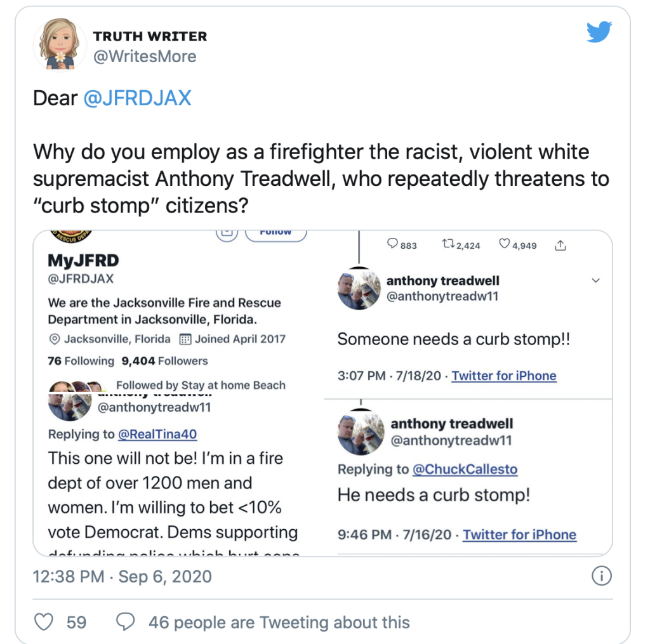Screen dimensions: 650x644
Task: Click the Twitter bird logo
Action: tap(599, 32)
